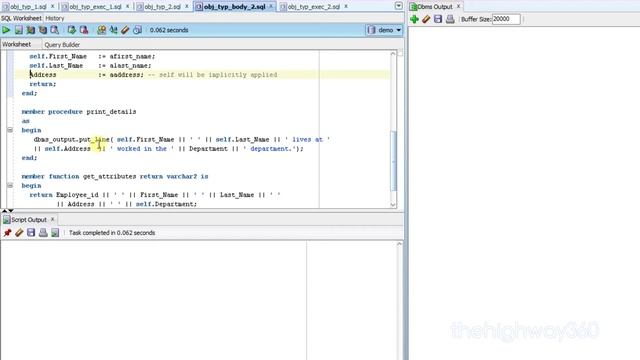This screenshot has width=640, height=360.
Task: Click 'member function get_attributes' line
Action: 115,176
